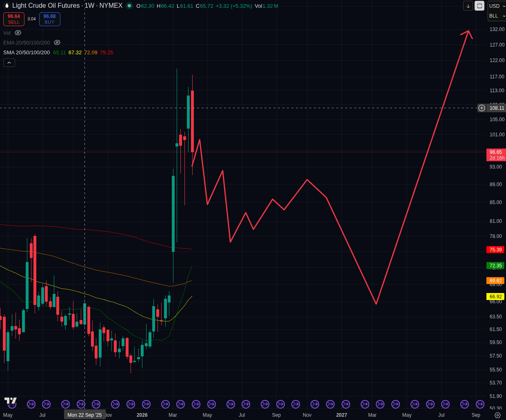506x420 pixels.
Task: Click the green market status dot
Action: (129, 6)
